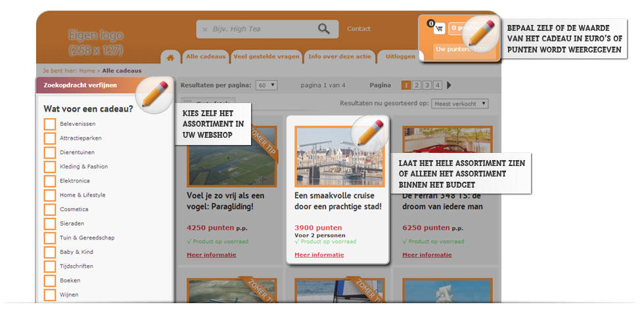
Task: Click Home in the breadcrumb
Action: click(87, 71)
